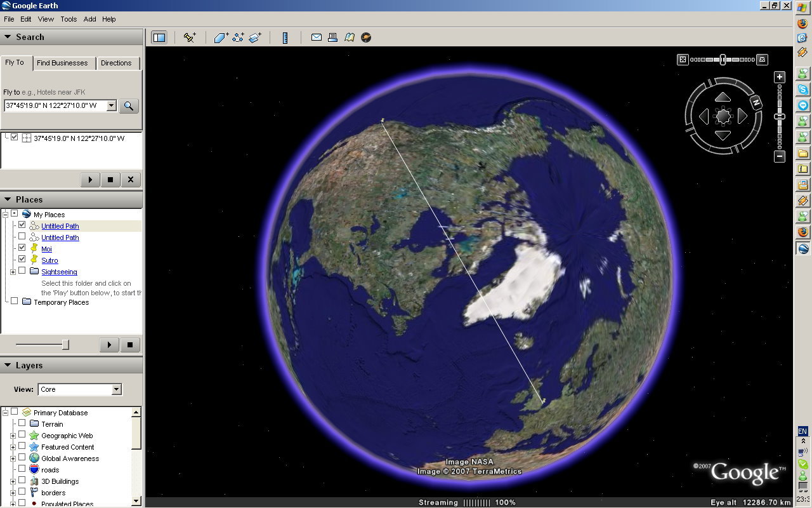Click the Sightseeing folder link
Viewport: 812px width, 508px height.
[59, 272]
